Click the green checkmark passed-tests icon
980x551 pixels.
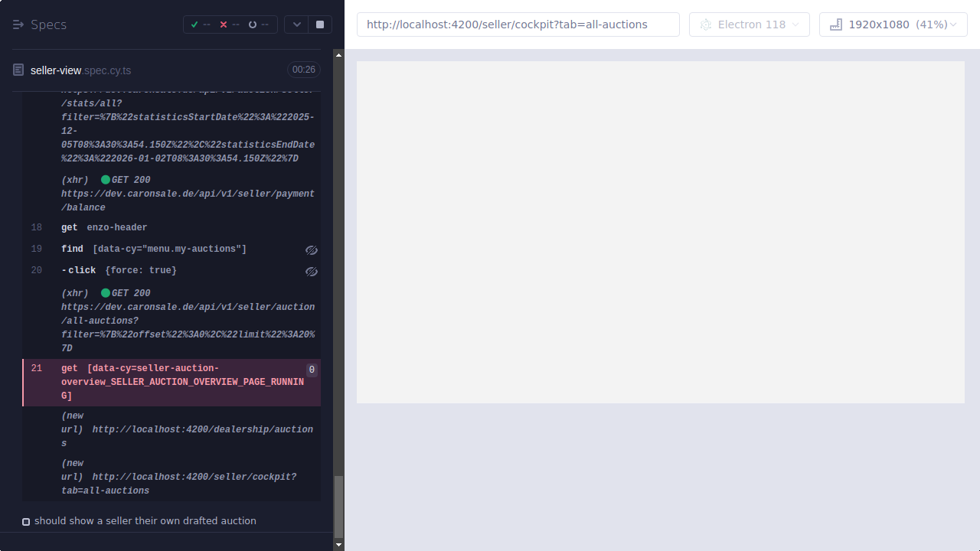(x=194, y=24)
